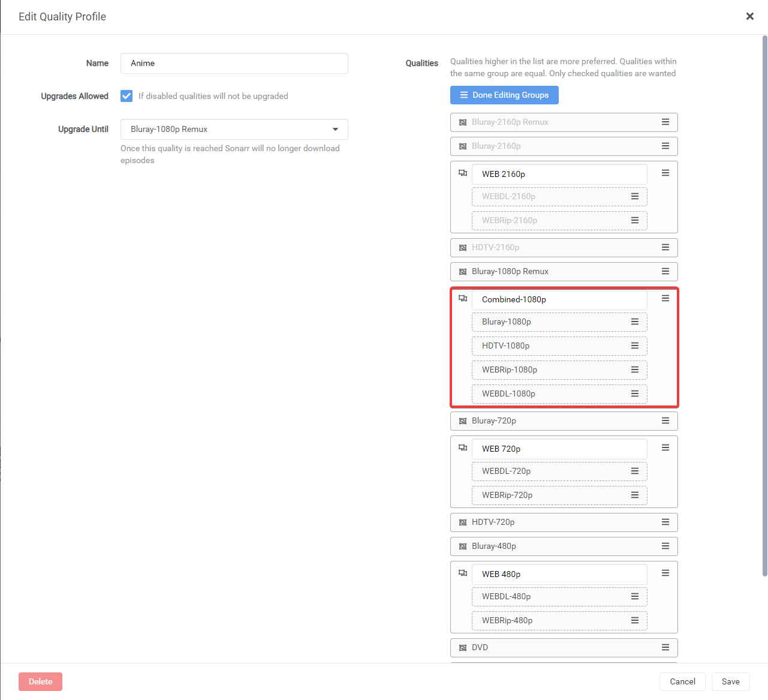The image size is (768, 700).
Task: Click group icon on DVD row
Action: (463, 648)
